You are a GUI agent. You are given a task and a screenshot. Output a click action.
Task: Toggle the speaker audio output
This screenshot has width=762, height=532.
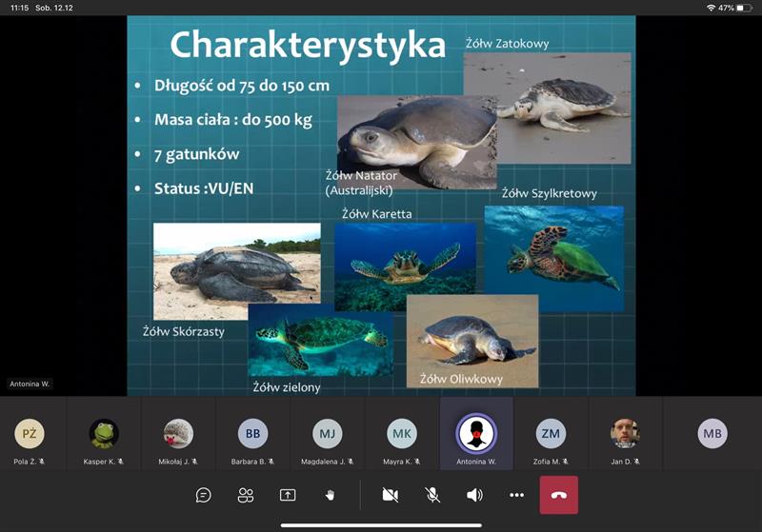point(474,495)
